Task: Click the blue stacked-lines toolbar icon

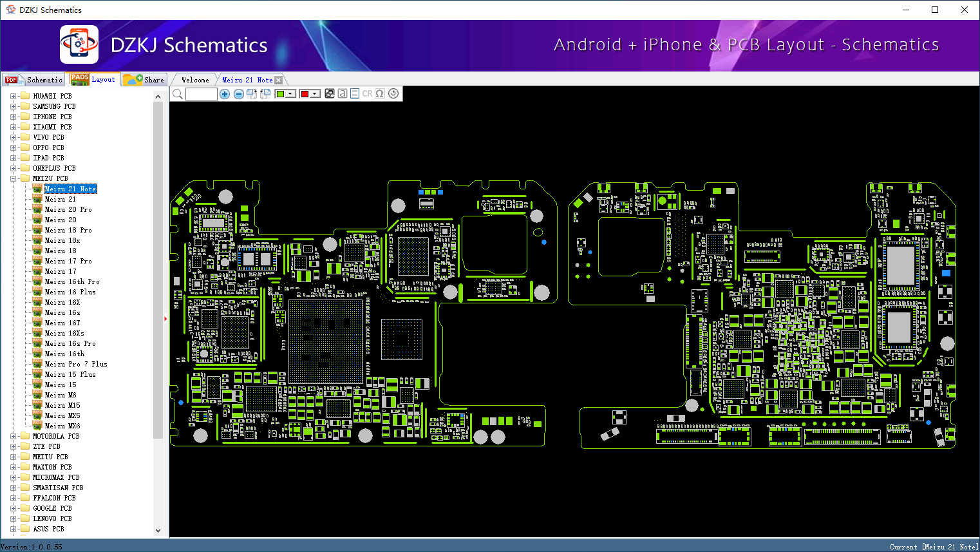Action: click(x=355, y=93)
